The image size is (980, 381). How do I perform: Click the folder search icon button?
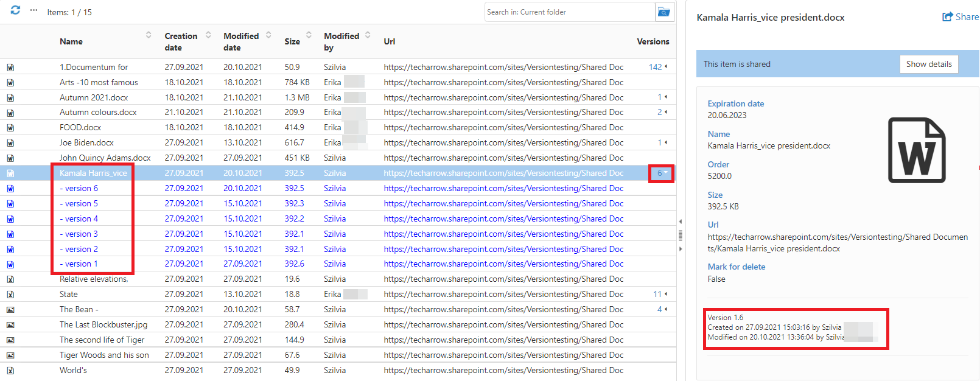click(664, 12)
